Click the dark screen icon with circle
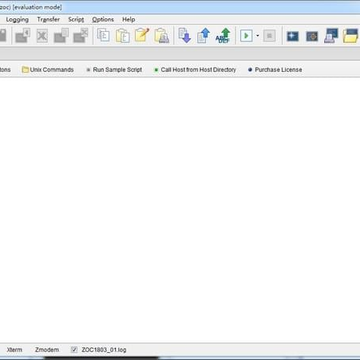360x360 pixels. pos(312,36)
